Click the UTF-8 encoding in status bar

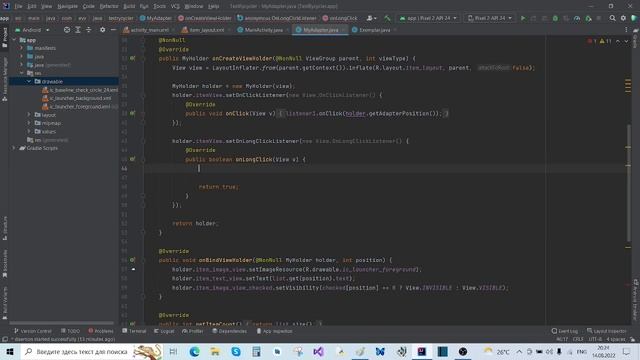595,339
